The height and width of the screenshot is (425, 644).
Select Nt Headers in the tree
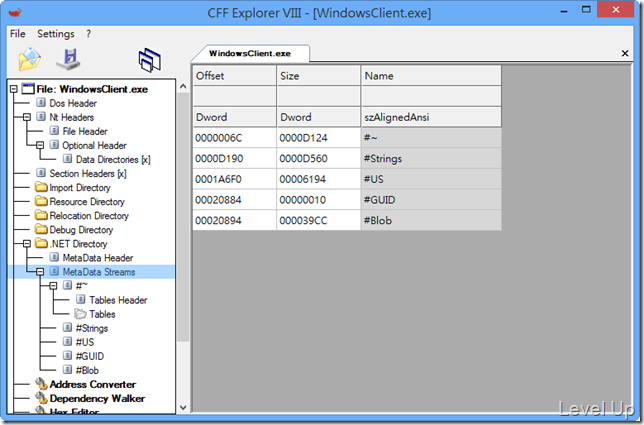coord(71,117)
